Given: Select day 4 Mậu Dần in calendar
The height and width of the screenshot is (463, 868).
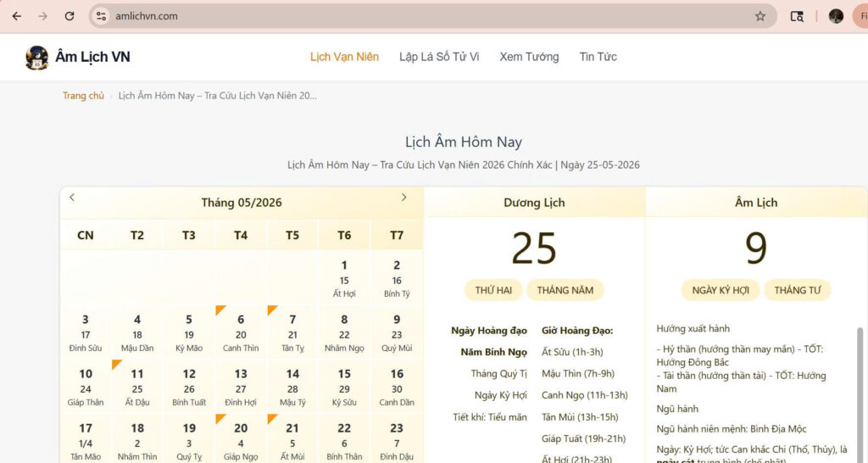Looking at the screenshot, I should pyautogui.click(x=137, y=333).
